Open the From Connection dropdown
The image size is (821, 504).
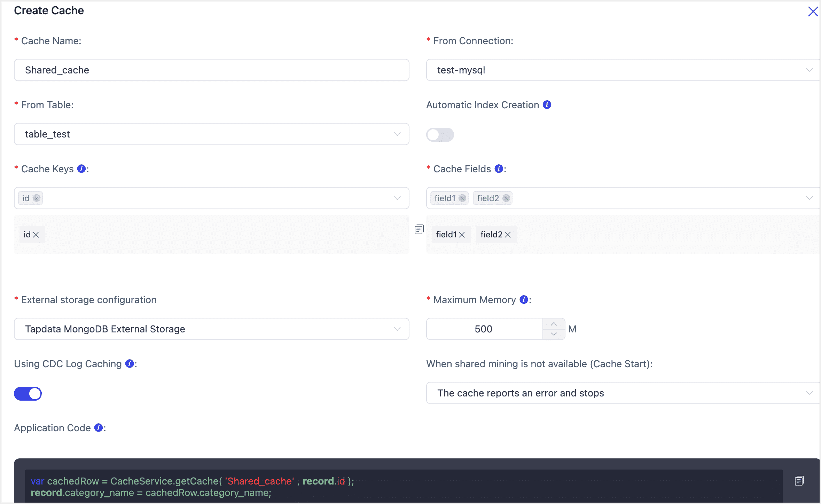(622, 70)
